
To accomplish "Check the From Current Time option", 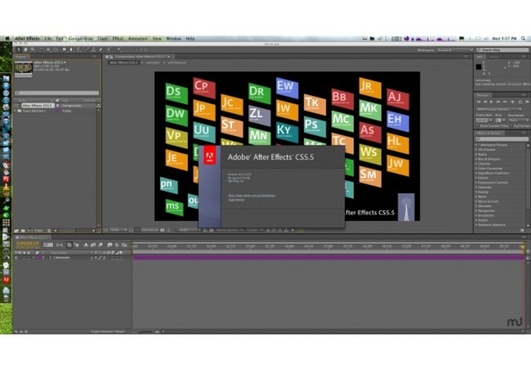I will (493, 126).
